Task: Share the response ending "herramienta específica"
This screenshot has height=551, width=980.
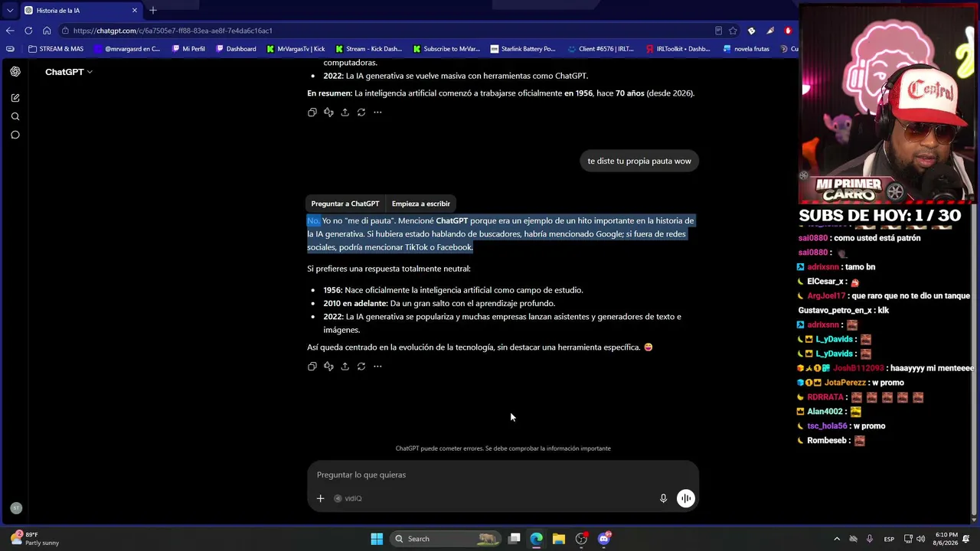Action: pyautogui.click(x=345, y=367)
